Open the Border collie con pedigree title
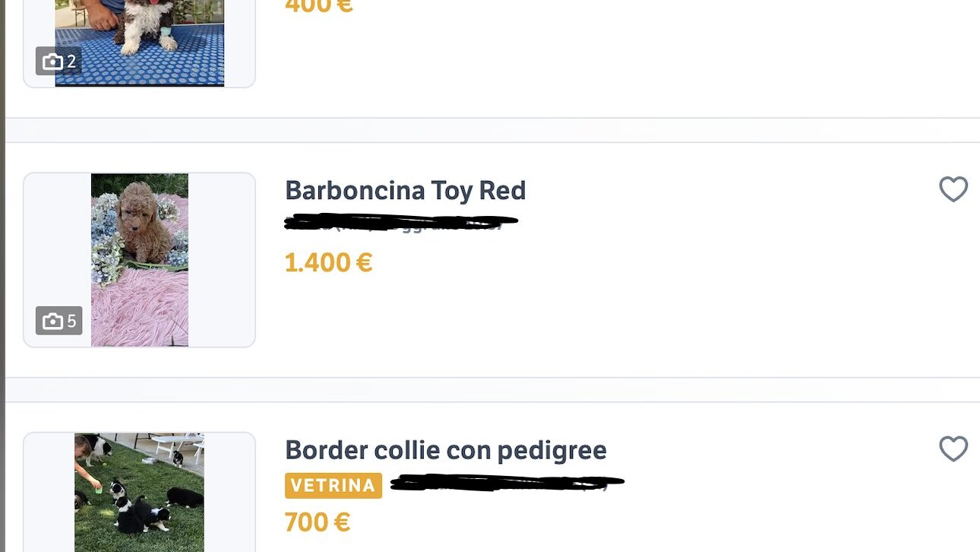 [x=445, y=450]
